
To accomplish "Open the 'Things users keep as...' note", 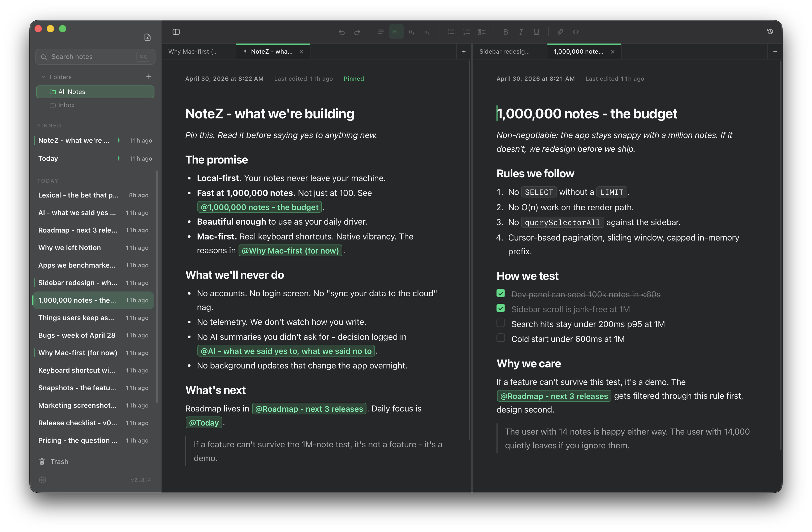I will point(93,318).
